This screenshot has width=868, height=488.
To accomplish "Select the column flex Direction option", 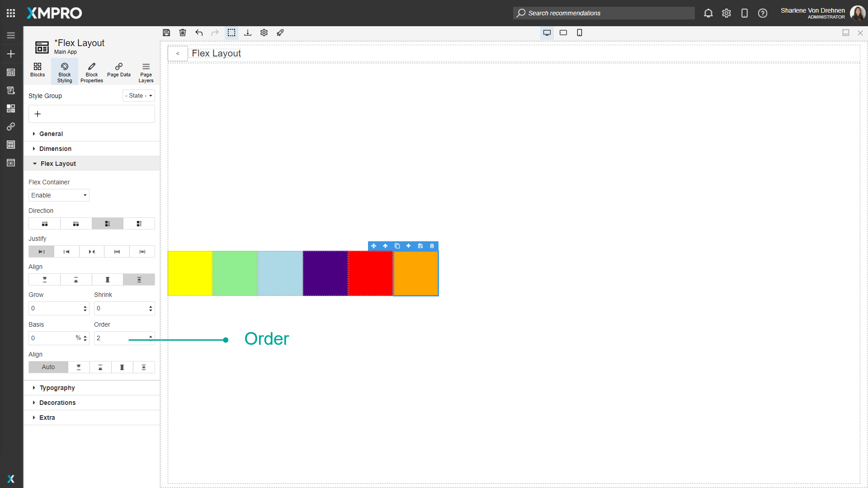I will point(107,223).
